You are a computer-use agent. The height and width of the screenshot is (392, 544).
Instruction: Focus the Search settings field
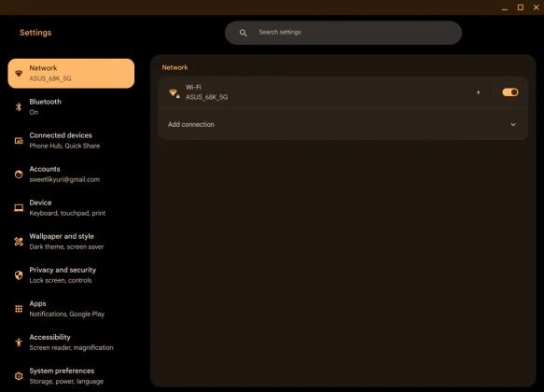(x=343, y=33)
